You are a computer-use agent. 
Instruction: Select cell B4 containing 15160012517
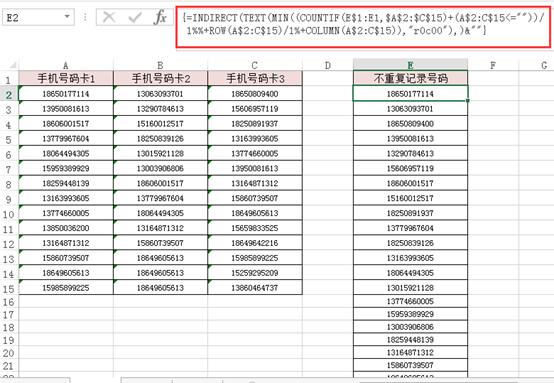click(160, 124)
